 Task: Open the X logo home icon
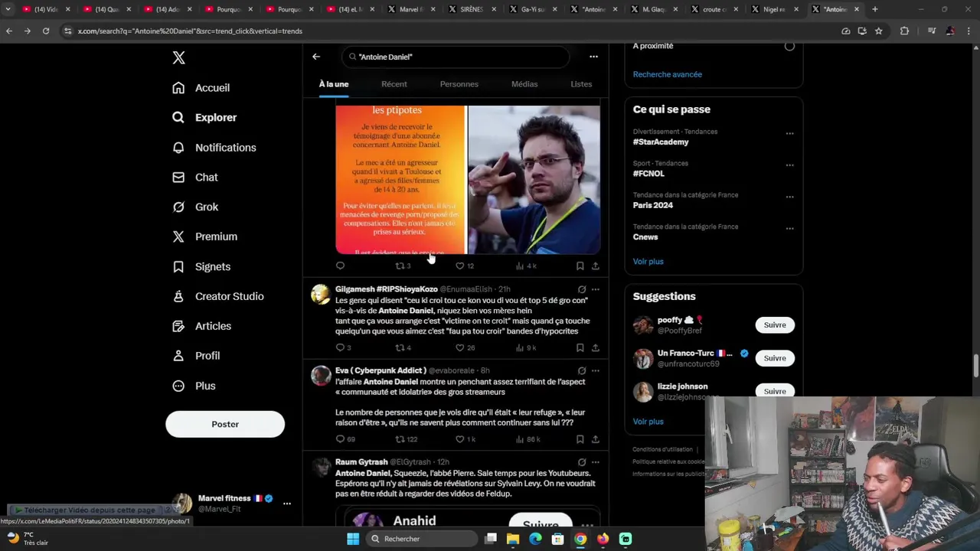point(178,57)
